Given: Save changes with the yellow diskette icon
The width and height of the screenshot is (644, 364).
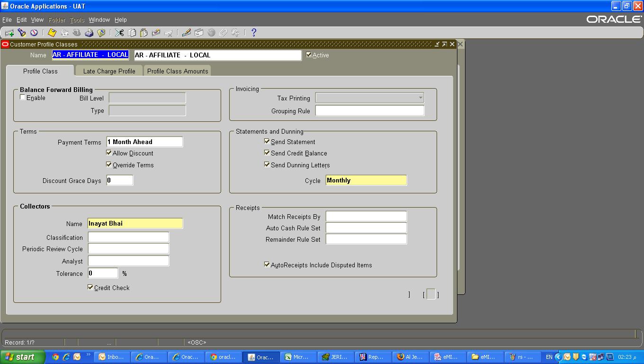Looking at the screenshot, I should pyautogui.click(x=52, y=33).
